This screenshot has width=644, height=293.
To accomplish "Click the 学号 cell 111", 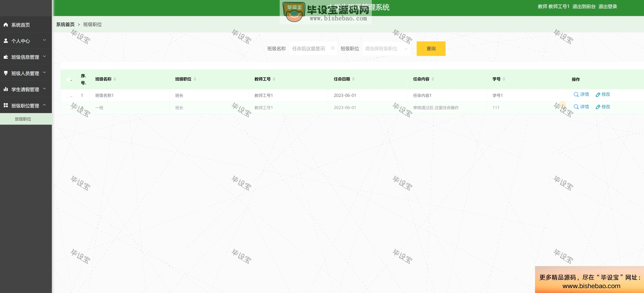I will [x=496, y=108].
